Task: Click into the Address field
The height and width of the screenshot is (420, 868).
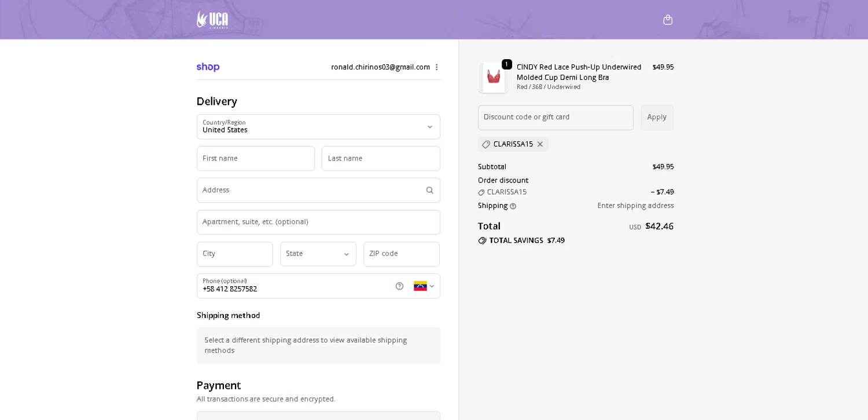Action: point(318,190)
